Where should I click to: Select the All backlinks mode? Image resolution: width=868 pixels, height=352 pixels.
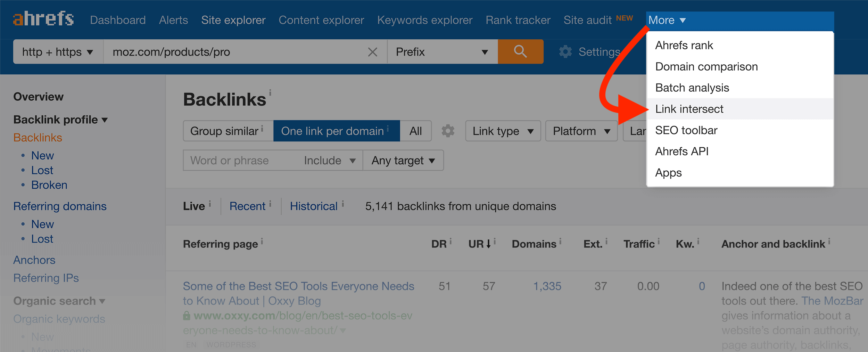(x=415, y=131)
